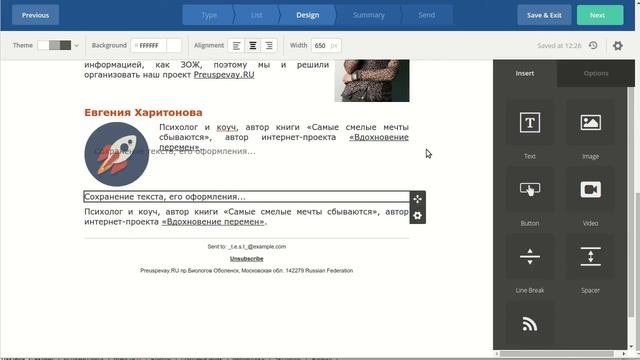Image resolution: width=640 pixels, height=360 pixels.
Task: Go to the Type step
Action: (x=209, y=15)
